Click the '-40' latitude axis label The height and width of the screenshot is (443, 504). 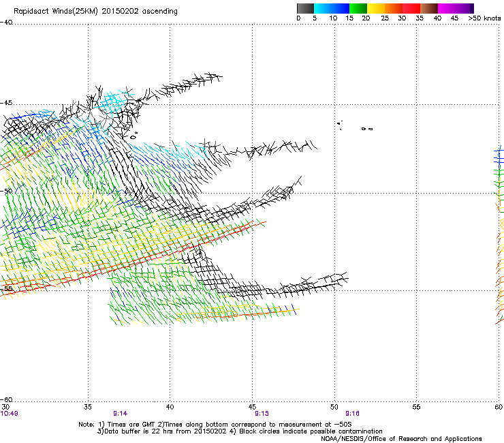coord(6,22)
